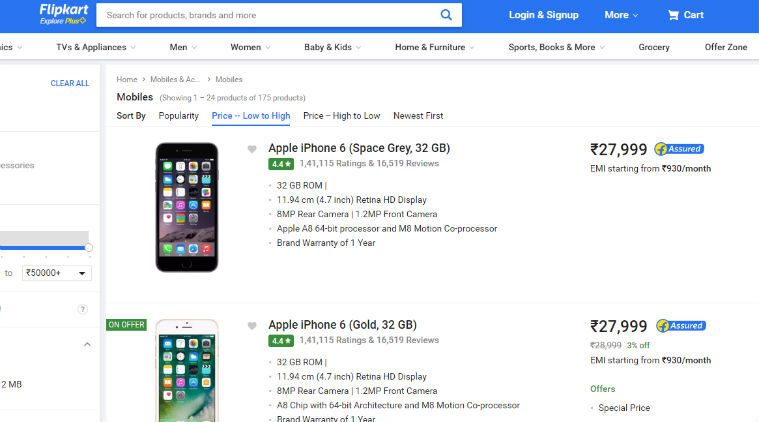Click the search magnifier icon
The height and width of the screenshot is (422, 759).
446,15
